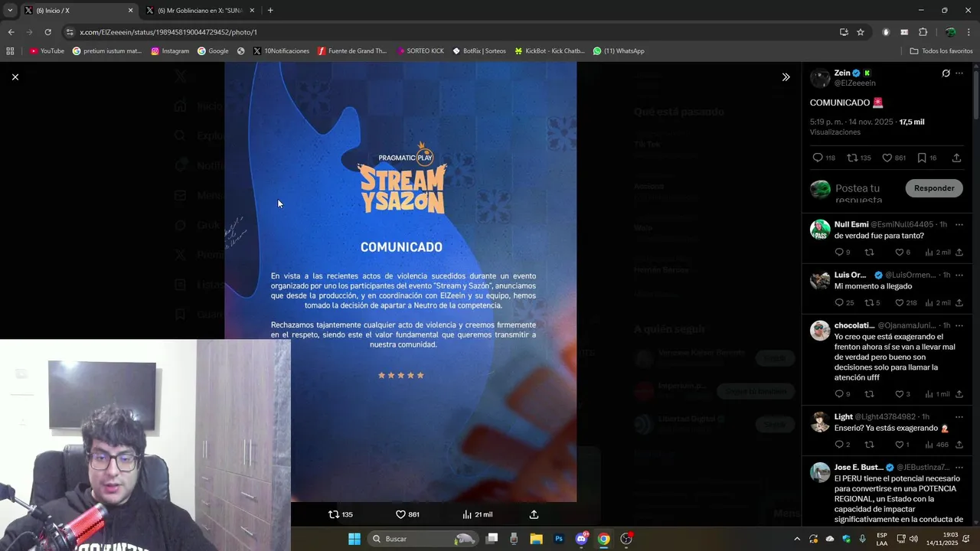This screenshot has height=551, width=980.
Task: Open more options on chocolati...'s comment
Action: (x=959, y=325)
